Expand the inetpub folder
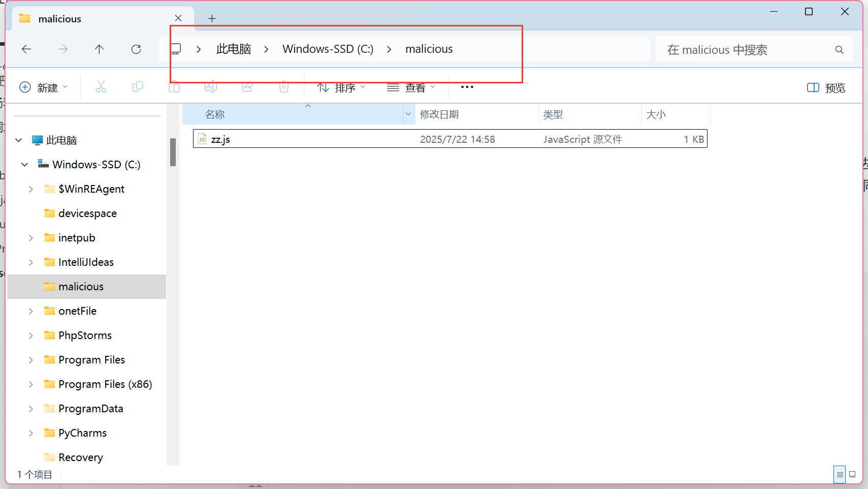 (x=31, y=238)
